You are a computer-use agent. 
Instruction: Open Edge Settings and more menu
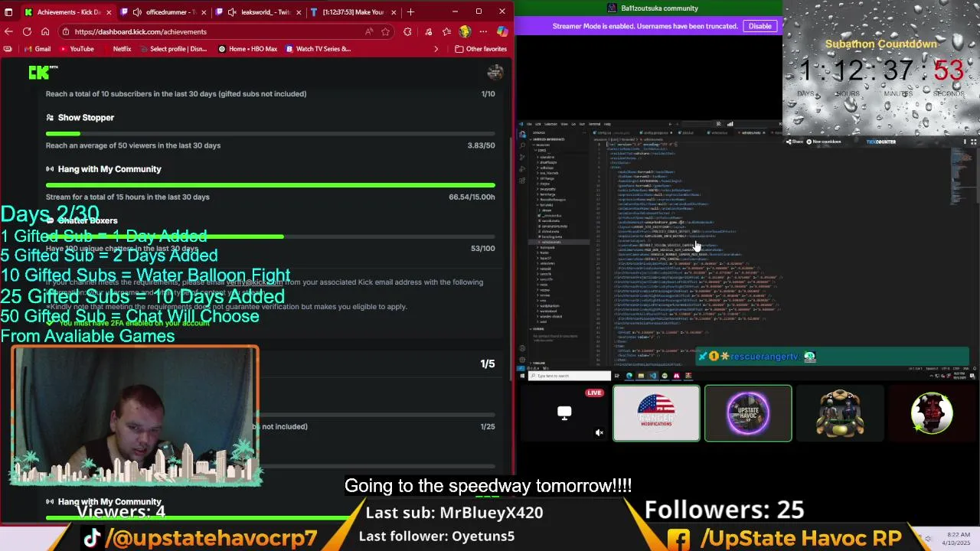(x=483, y=31)
